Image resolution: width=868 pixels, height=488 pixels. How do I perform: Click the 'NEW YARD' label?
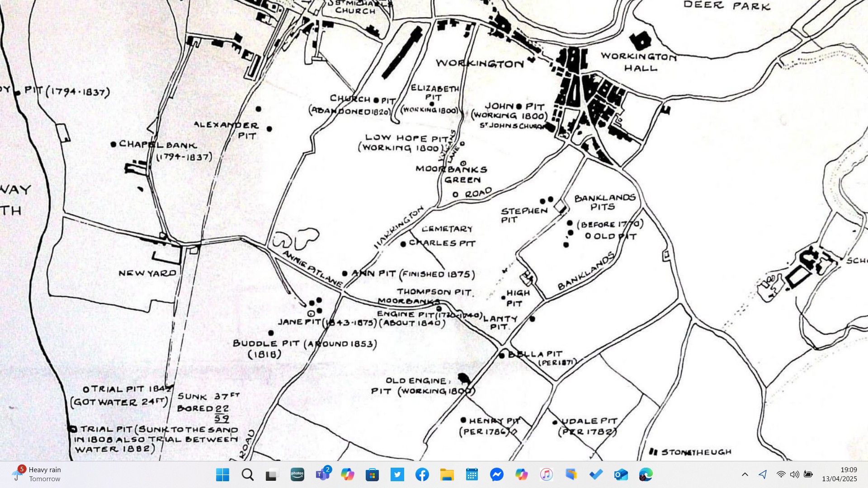pyautogui.click(x=147, y=273)
